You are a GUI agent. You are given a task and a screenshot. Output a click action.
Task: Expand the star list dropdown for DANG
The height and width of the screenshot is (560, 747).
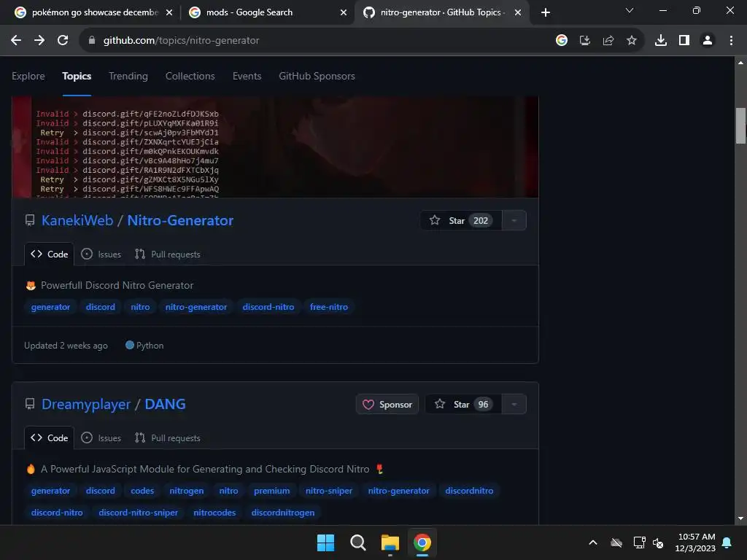pyautogui.click(x=514, y=404)
